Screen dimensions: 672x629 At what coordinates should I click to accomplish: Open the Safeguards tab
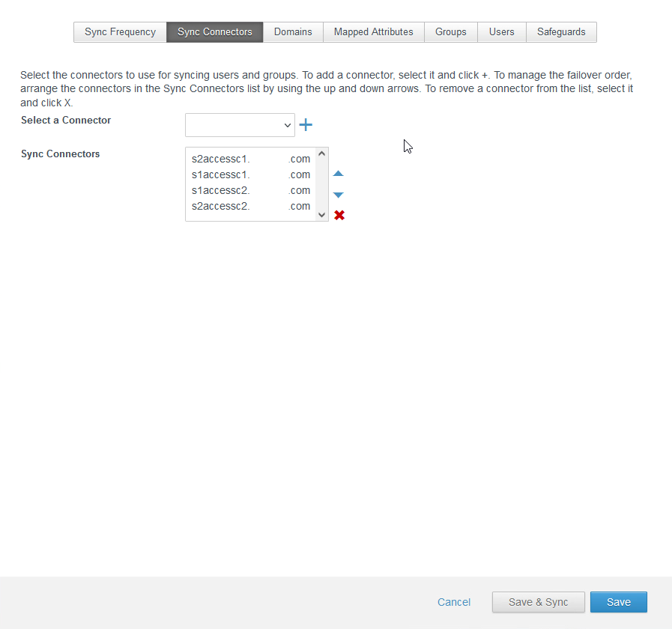(561, 31)
